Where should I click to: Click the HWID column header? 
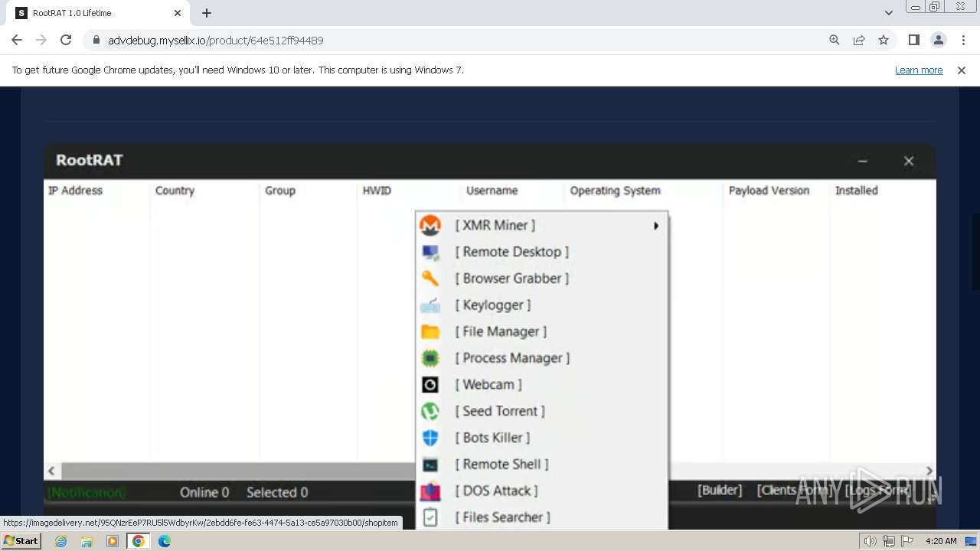tap(377, 191)
